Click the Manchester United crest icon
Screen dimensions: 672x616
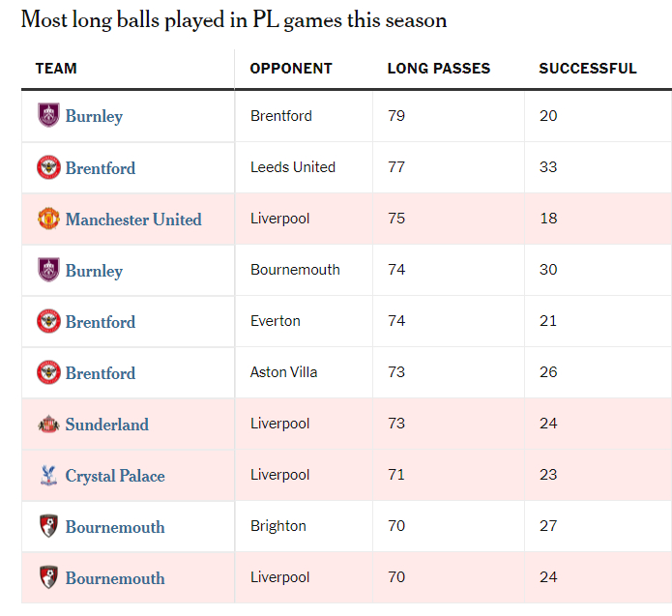point(48,219)
